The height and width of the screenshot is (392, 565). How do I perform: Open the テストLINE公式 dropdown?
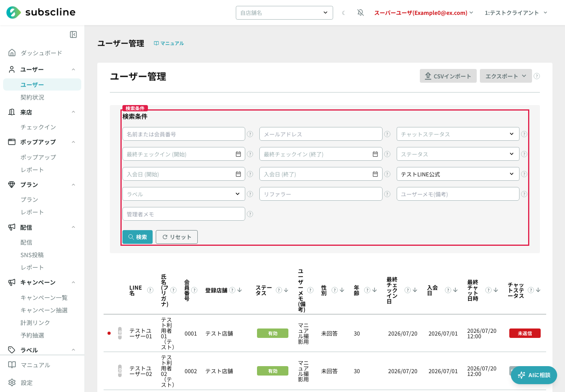(x=458, y=174)
